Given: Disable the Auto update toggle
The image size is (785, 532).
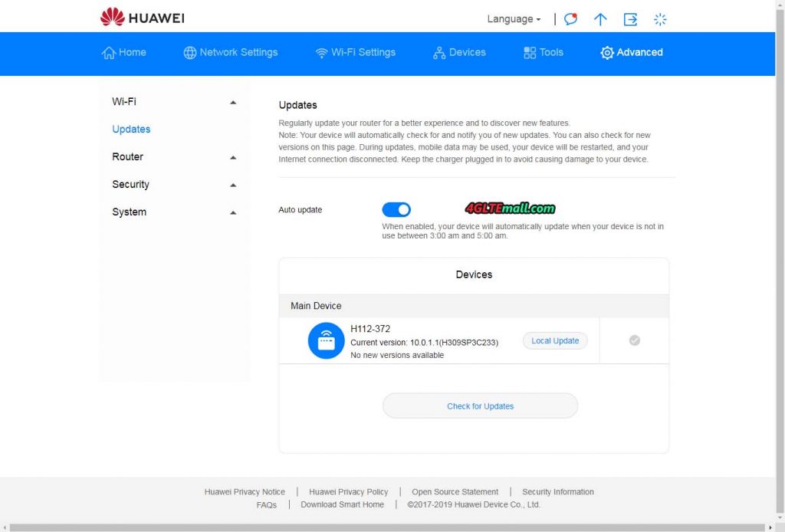Looking at the screenshot, I should pos(396,209).
